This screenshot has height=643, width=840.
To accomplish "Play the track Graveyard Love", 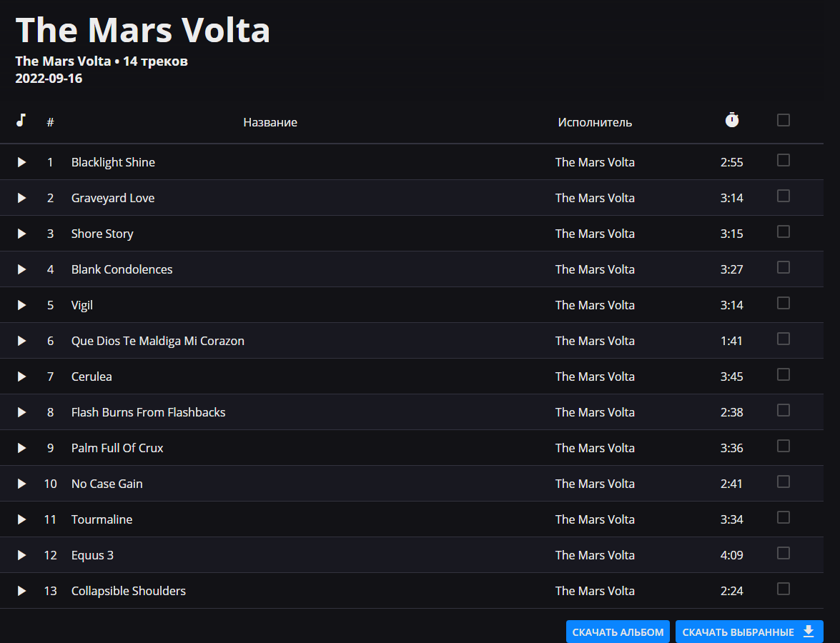I will pyautogui.click(x=21, y=198).
